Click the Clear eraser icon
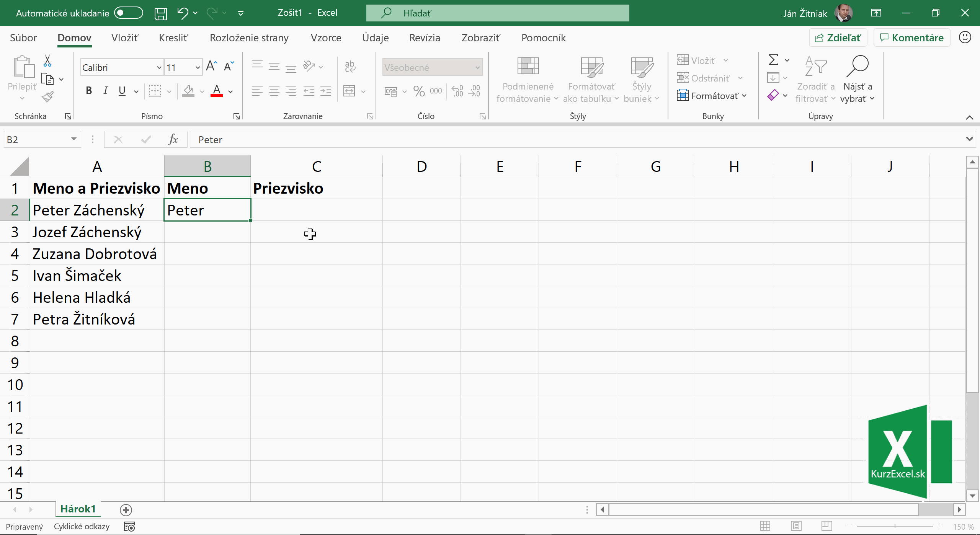 (773, 95)
